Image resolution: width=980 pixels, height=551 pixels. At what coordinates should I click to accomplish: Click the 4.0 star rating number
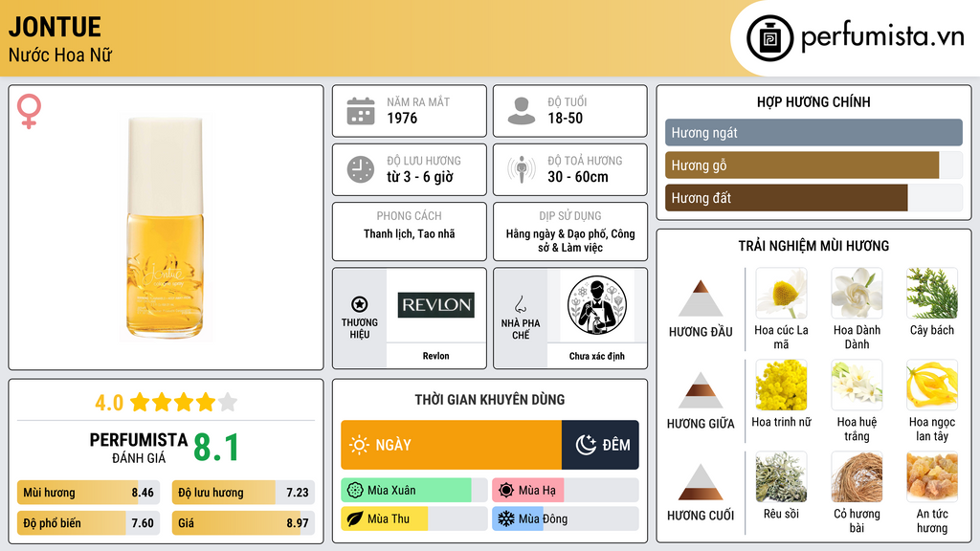[109, 403]
